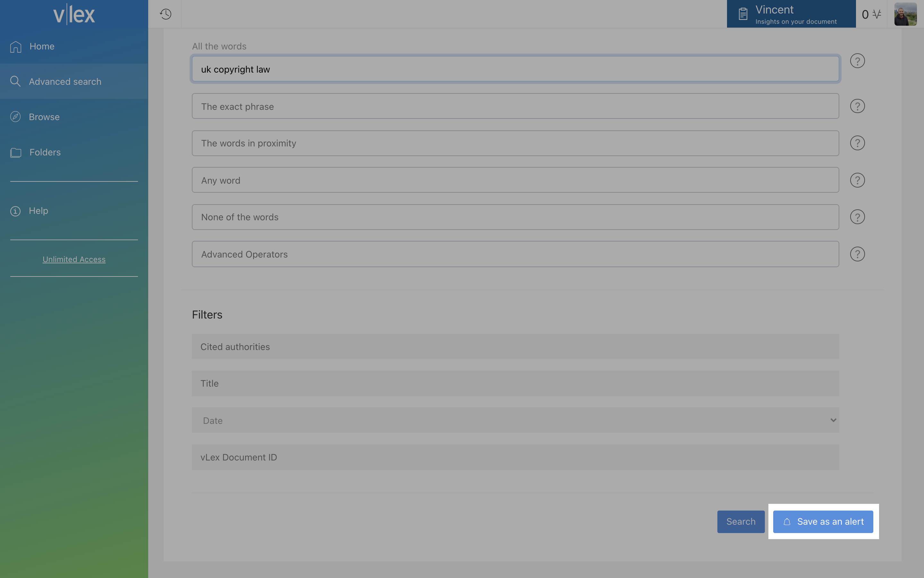Open help for None of the words
The height and width of the screenshot is (578, 924).
(x=857, y=217)
